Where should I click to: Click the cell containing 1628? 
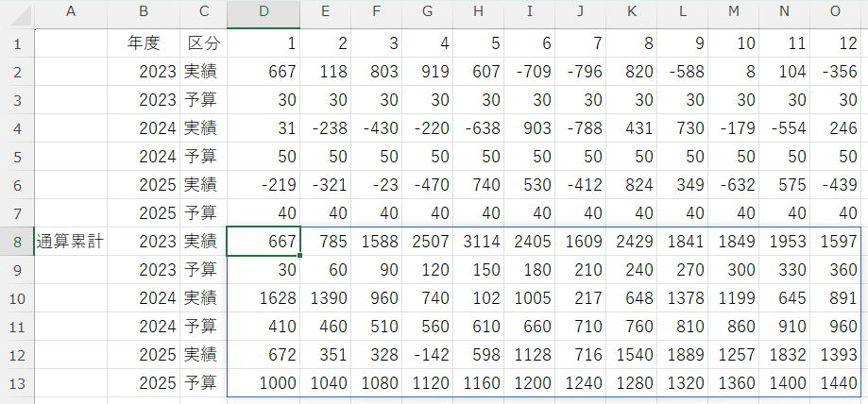click(x=264, y=298)
